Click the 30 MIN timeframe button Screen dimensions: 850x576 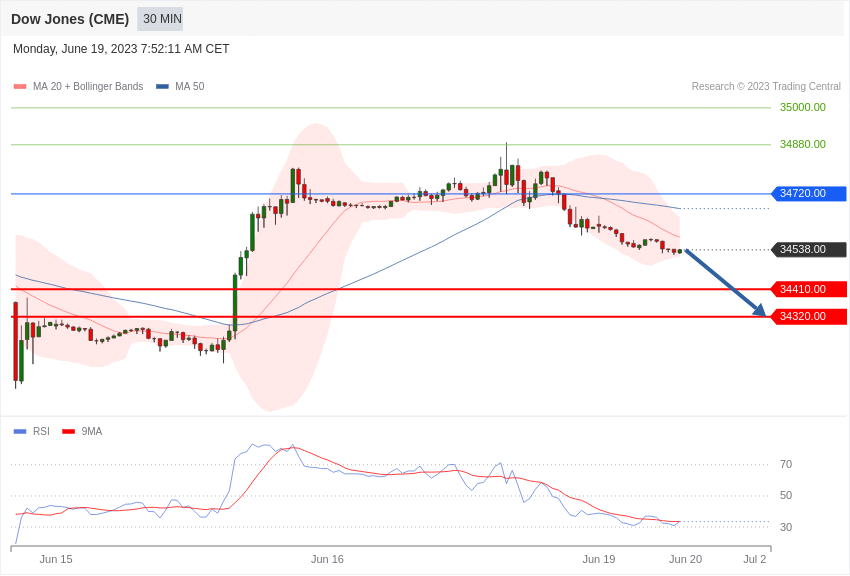point(160,19)
